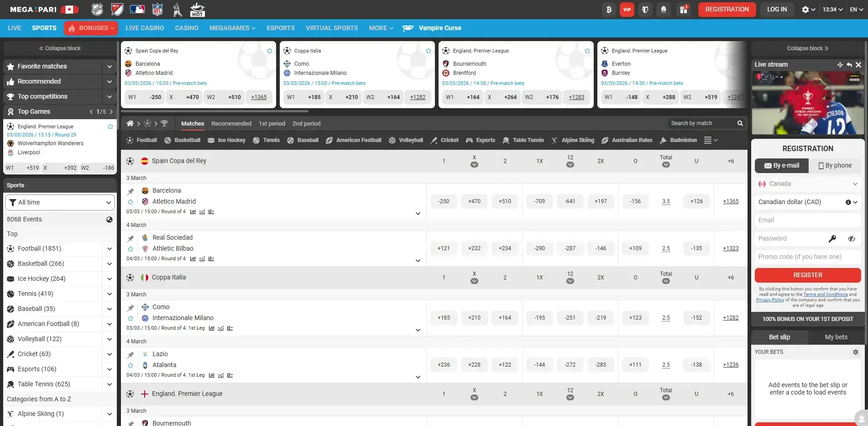Pin the Barcelona vs Atletico Madrid match
The height and width of the screenshot is (426, 868).
tap(131, 191)
